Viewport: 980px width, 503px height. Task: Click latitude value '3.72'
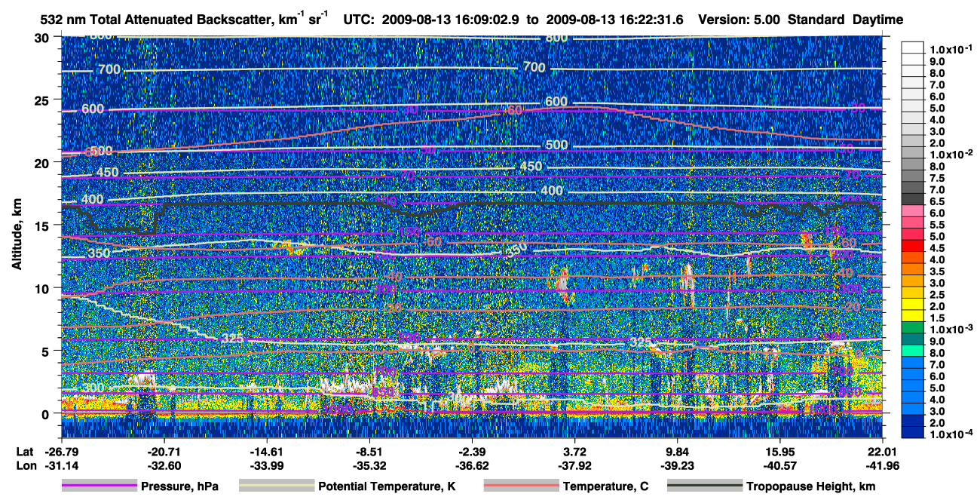pyautogui.click(x=575, y=451)
